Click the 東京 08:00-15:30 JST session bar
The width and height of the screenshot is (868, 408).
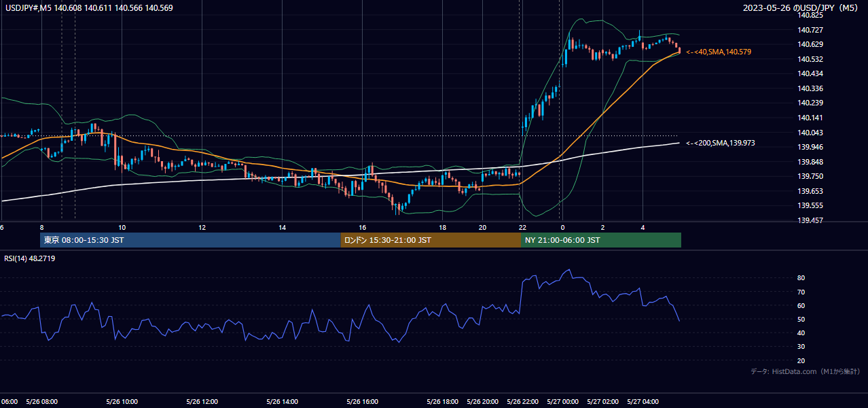pyautogui.click(x=190, y=240)
